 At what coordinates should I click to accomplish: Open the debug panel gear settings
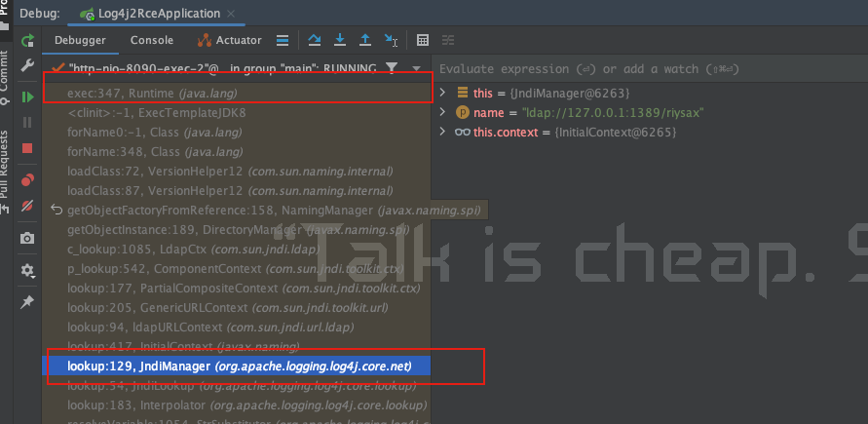[27, 271]
